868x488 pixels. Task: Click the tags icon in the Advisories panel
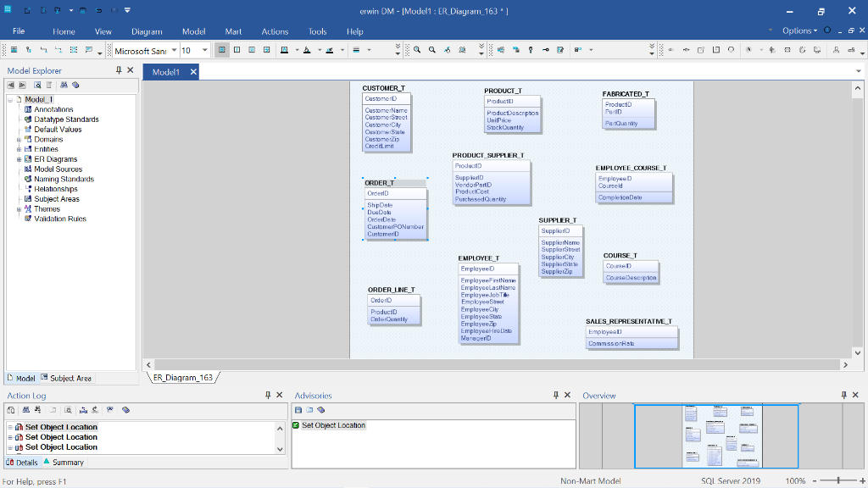pyautogui.click(x=320, y=410)
